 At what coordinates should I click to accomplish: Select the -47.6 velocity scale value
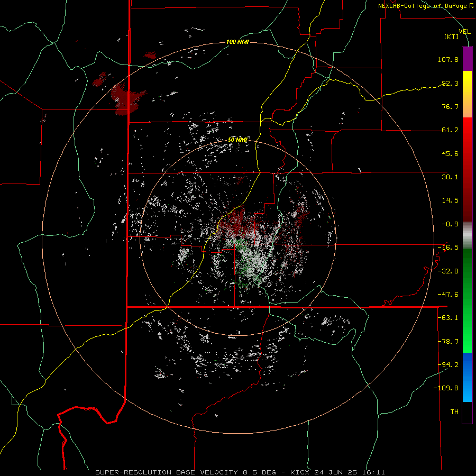click(x=448, y=295)
